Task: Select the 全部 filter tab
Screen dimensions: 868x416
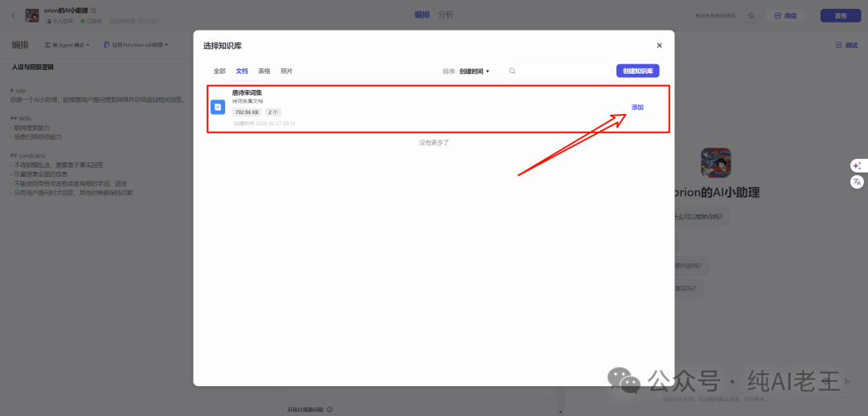Action: [x=219, y=71]
